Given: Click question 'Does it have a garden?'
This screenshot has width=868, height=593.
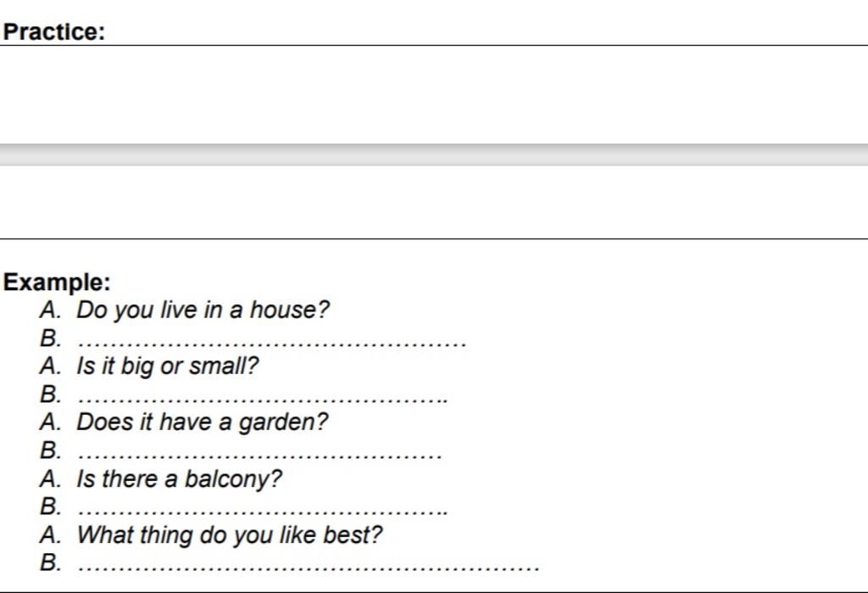Looking at the screenshot, I should click(x=202, y=422).
